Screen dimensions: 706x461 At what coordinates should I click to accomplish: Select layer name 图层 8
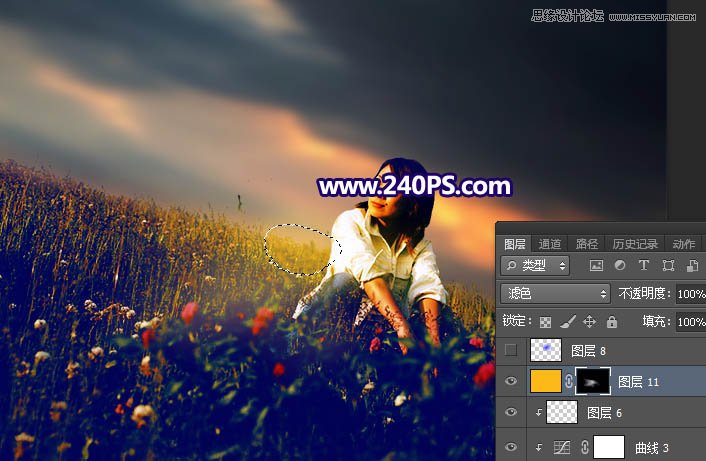pyautogui.click(x=588, y=351)
